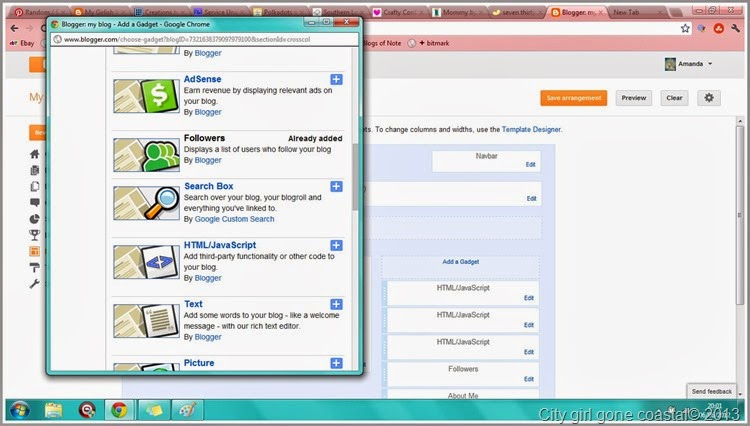Switch to the seven thirty browser tab
Image resolution: width=750 pixels, height=426 pixels.
518,12
